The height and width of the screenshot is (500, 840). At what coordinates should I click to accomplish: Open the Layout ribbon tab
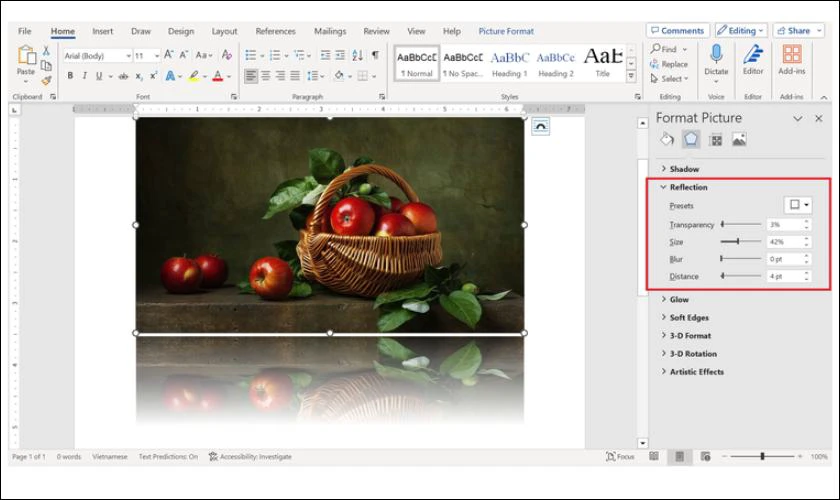pyautogui.click(x=224, y=31)
